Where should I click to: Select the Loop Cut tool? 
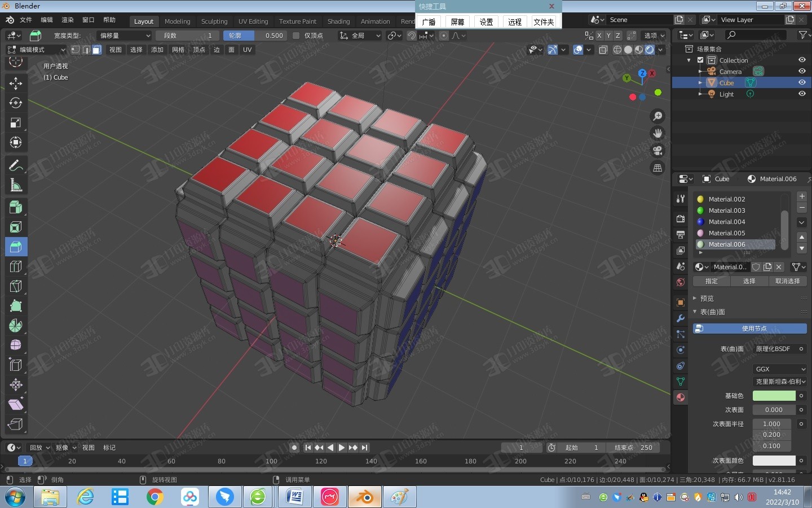(16, 266)
